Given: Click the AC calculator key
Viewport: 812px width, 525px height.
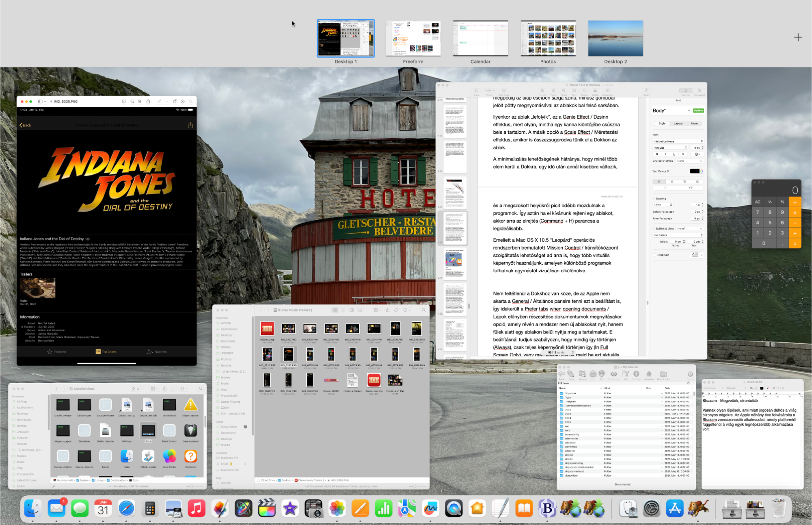Looking at the screenshot, I should pyautogui.click(x=758, y=202).
